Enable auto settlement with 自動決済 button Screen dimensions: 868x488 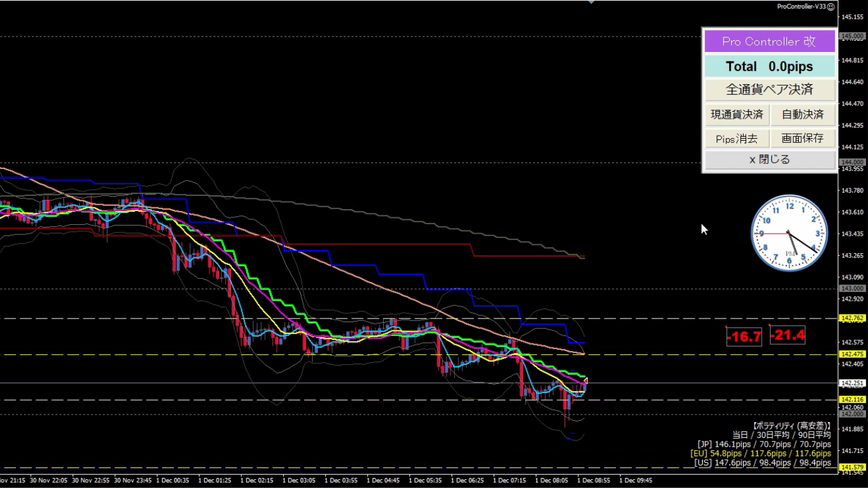click(803, 114)
